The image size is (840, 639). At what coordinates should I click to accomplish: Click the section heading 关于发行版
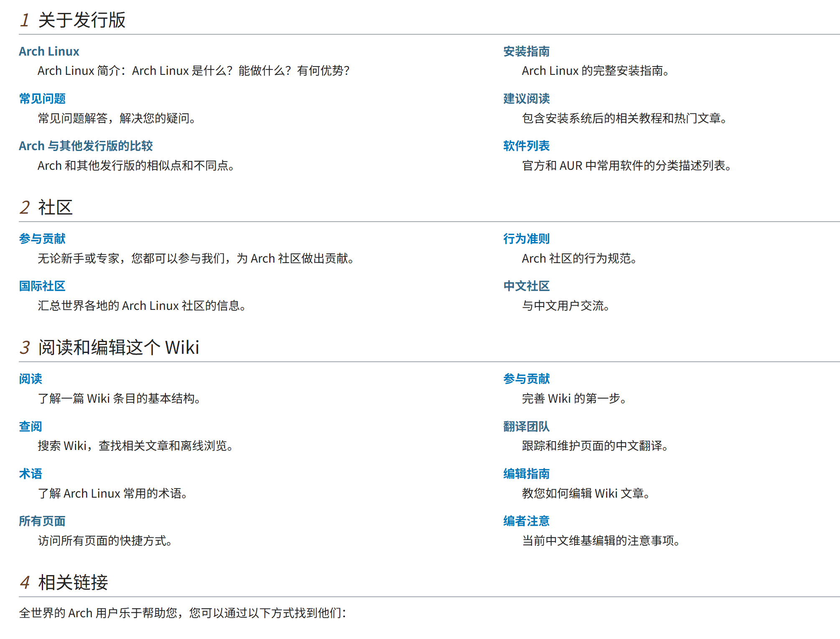tap(82, 19)
